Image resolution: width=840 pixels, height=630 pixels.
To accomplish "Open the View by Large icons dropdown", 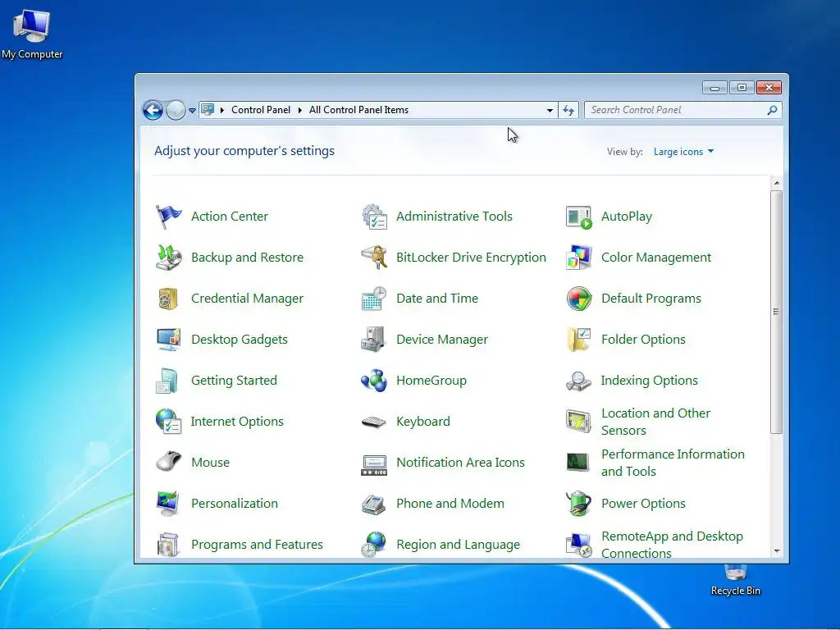I will 683,152.
